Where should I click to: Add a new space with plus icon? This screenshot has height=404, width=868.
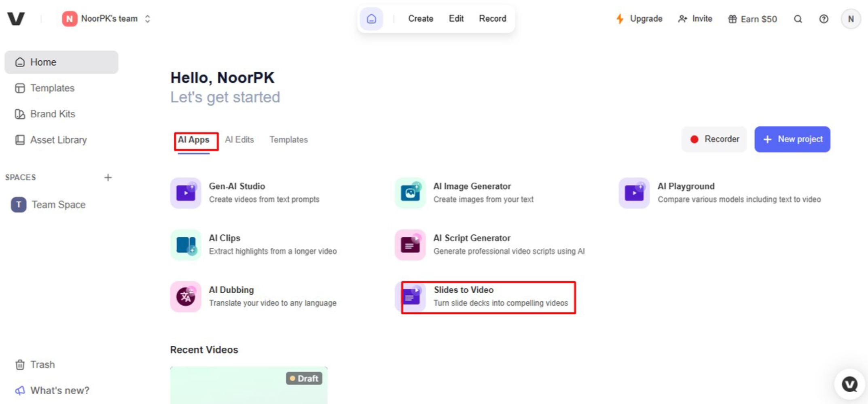point(108,177)
